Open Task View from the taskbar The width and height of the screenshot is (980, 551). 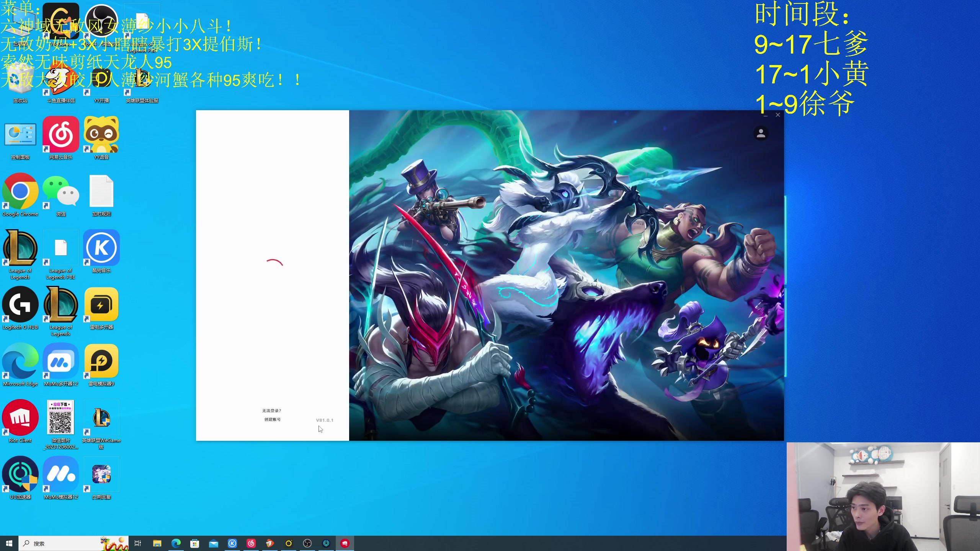click(x=138, y=543)
